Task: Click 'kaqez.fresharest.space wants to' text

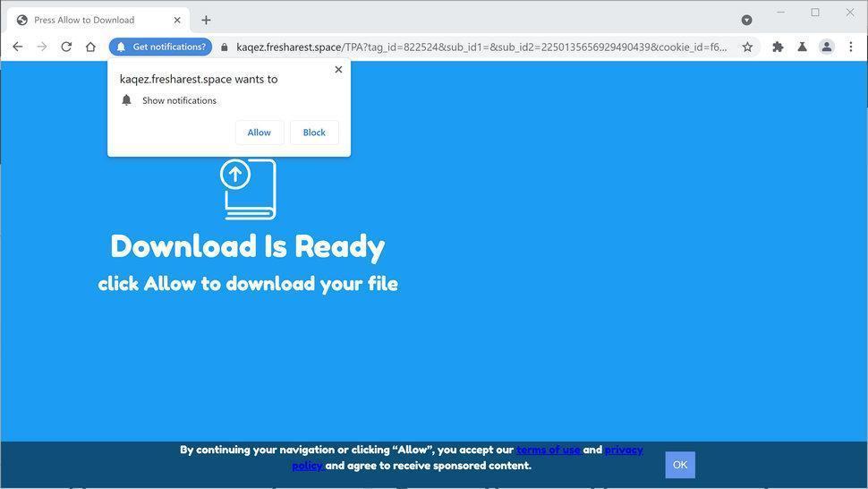Action: (x=199, y=79)
